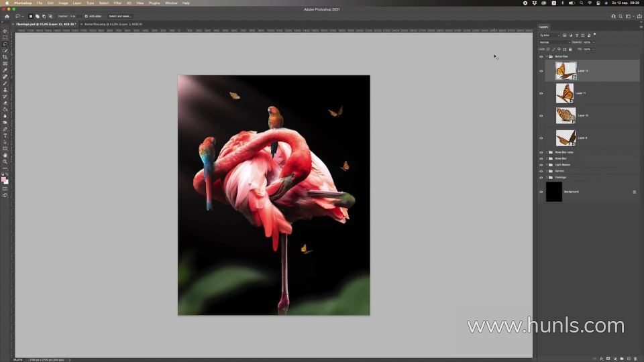
Task: Select the Eyedropper tool
Action: coord(5,70)
